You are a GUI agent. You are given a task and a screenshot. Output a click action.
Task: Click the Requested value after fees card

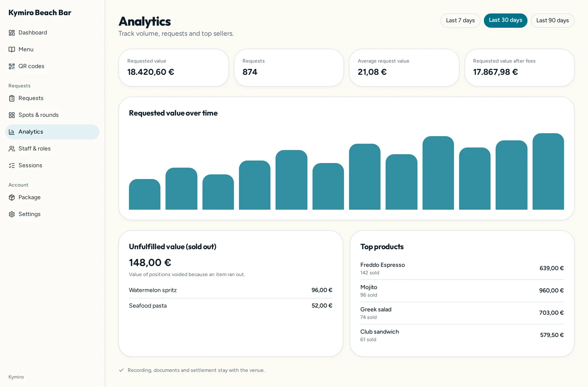click(x=520, y=68)
